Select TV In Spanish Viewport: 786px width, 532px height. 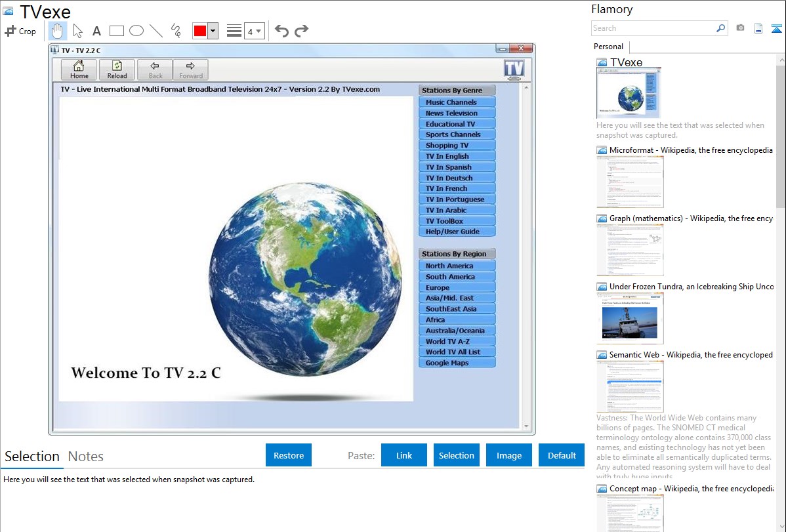pos(457,167)
